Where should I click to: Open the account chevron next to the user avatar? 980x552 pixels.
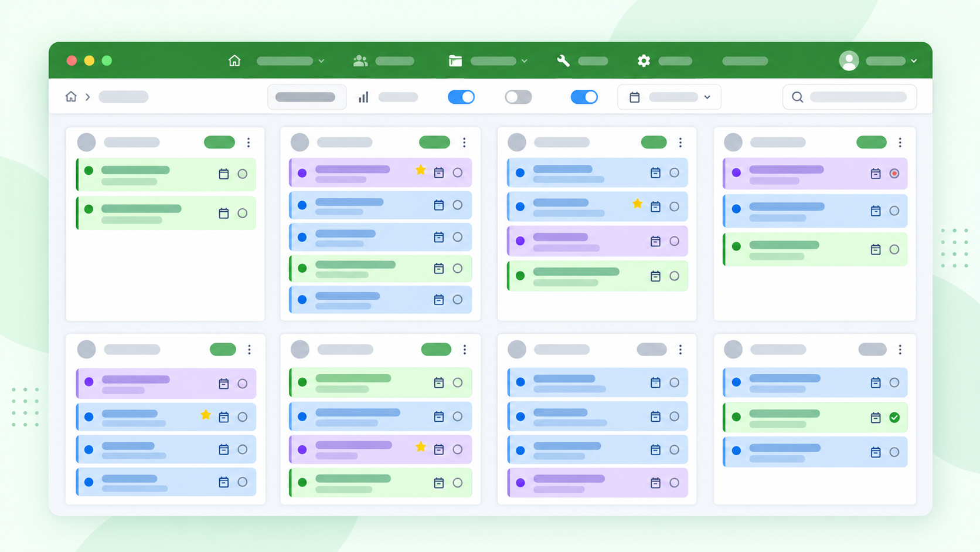coord(914,61)
